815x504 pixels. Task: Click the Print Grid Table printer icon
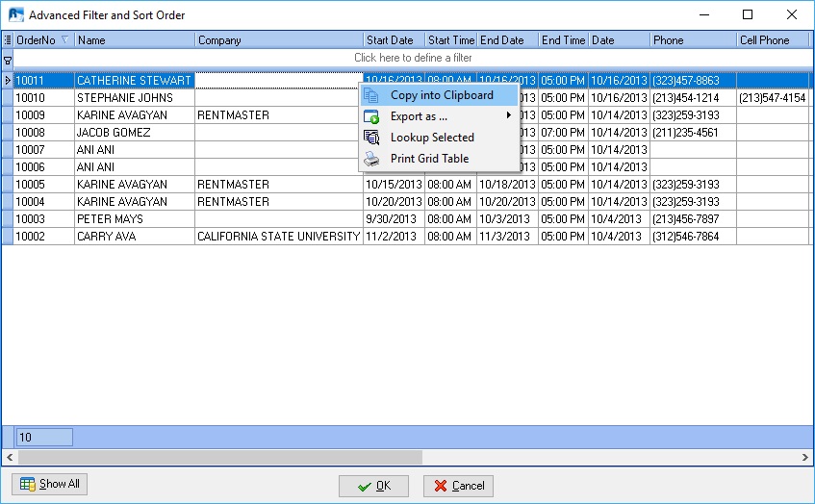[x=371, y=159]
